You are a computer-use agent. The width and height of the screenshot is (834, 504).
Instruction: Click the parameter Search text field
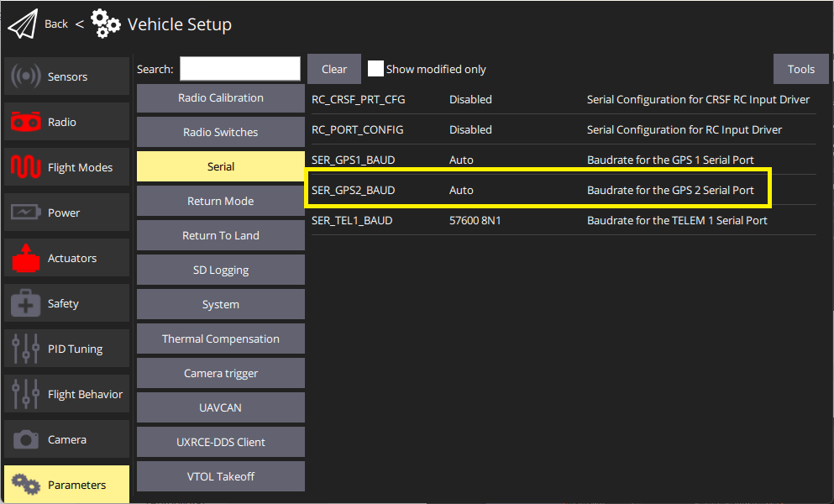pyautogui.click(x=239, y=69)
